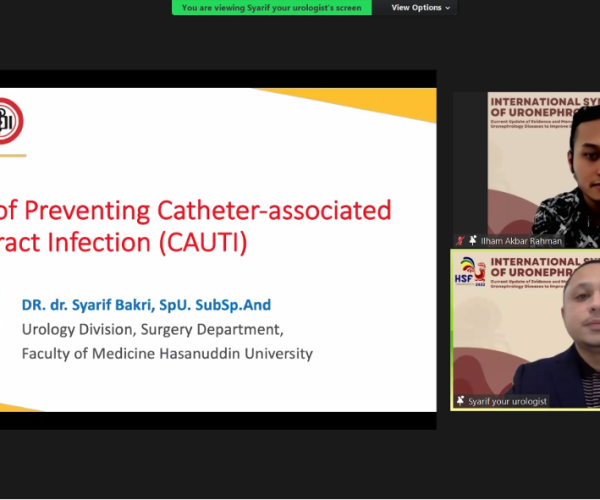Click the Ilham Akbar Rahman name label
Viewport: 600px width, 500px height.
pyautogui.click(x=521, y=241)
